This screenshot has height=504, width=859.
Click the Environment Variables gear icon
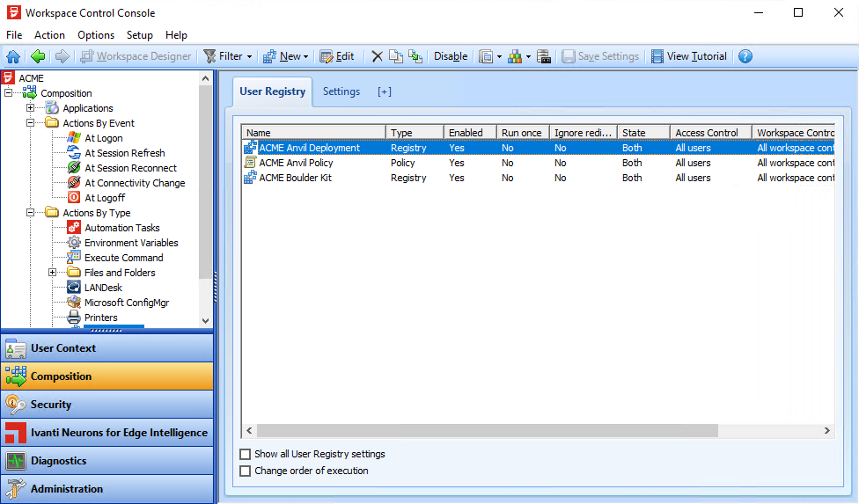(74, 243)
